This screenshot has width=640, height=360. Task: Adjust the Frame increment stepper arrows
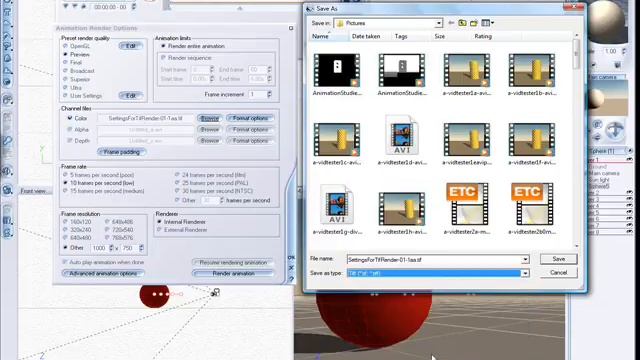[x=269, y=94]
